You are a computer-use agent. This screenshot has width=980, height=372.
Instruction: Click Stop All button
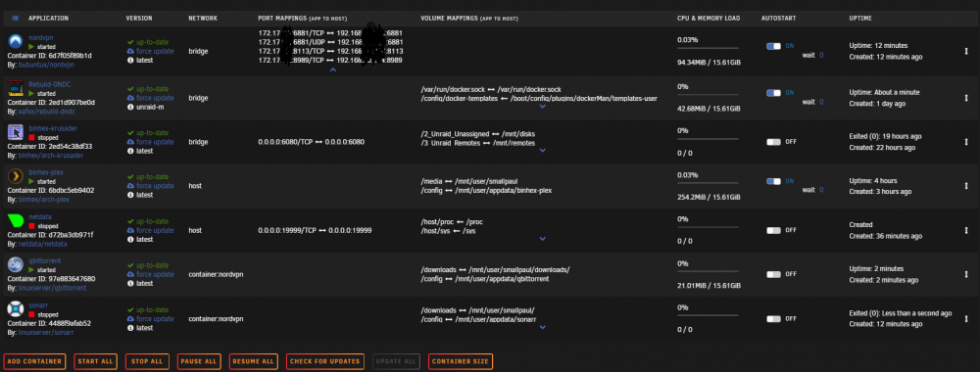[148, 361]
